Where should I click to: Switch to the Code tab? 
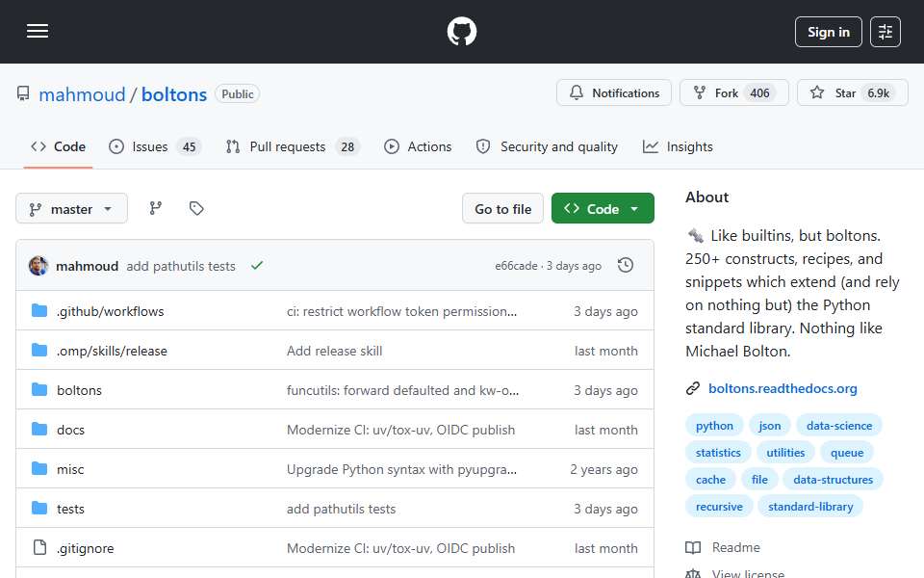click(x=59, y=146)
